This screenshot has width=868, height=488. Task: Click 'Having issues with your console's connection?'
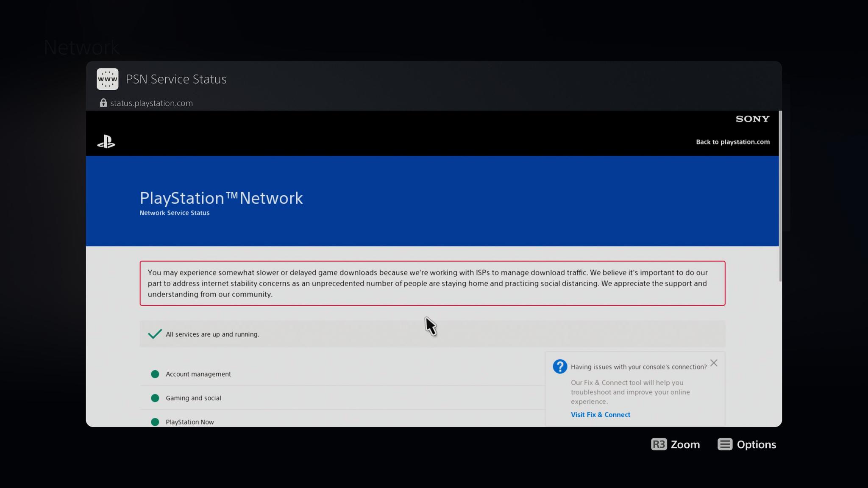pyautogui.click(x=639, y=367)
